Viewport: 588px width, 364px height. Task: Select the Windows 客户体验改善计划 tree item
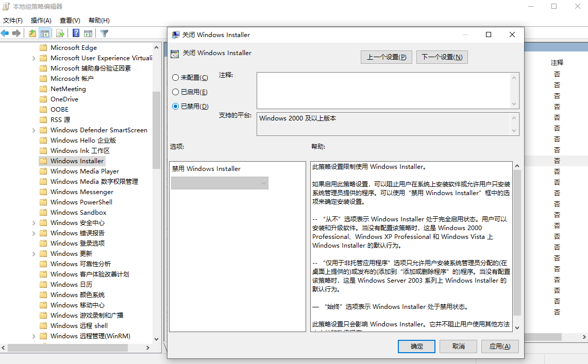(90, 274)
